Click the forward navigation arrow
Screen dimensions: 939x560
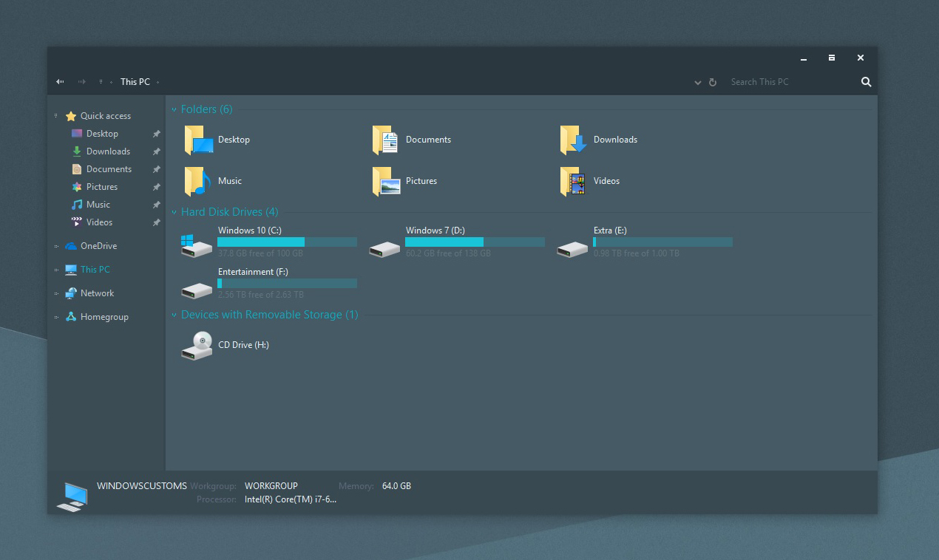pos(81,81)
